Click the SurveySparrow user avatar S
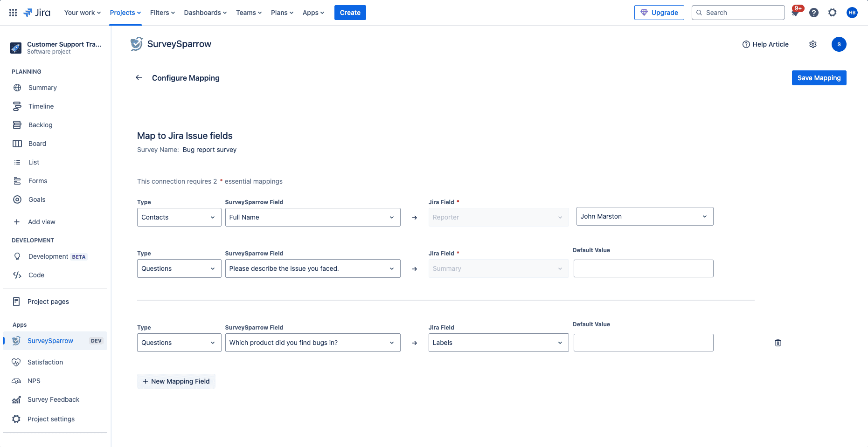Screen dimensions: 868x447 pyautogui.click(x=839, y=44)
